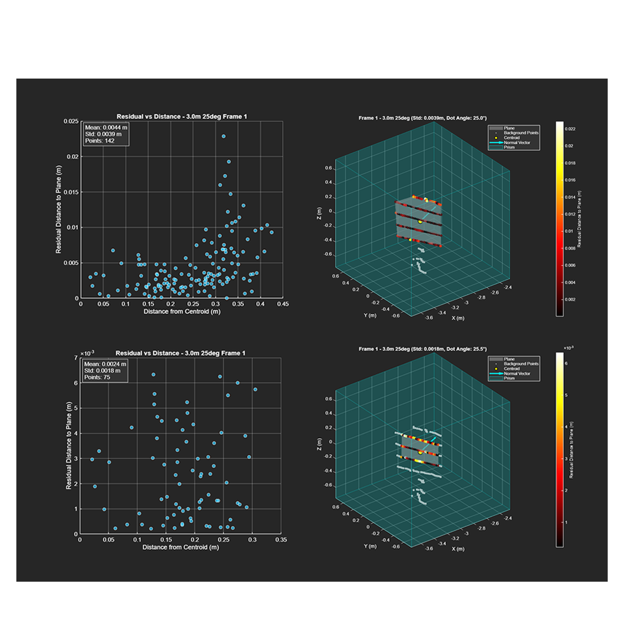The width and height of the screenshot is (644, 644).
Task: Click the yellow centroid dot on top 3D plane
Action: tap(420, 222)
